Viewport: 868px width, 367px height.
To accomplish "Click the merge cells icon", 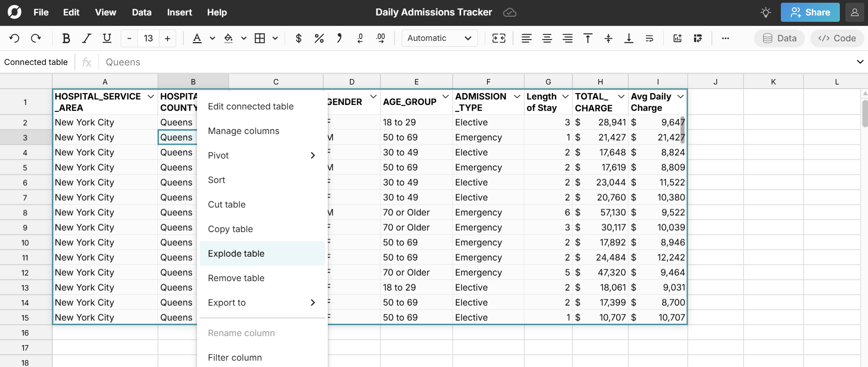I will [x=499, y=38].
